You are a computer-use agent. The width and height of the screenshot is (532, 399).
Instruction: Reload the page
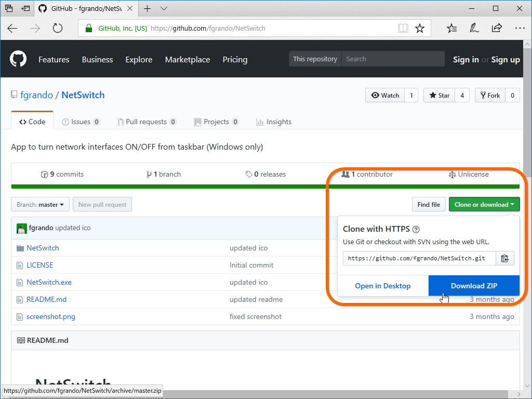(57, 28)
